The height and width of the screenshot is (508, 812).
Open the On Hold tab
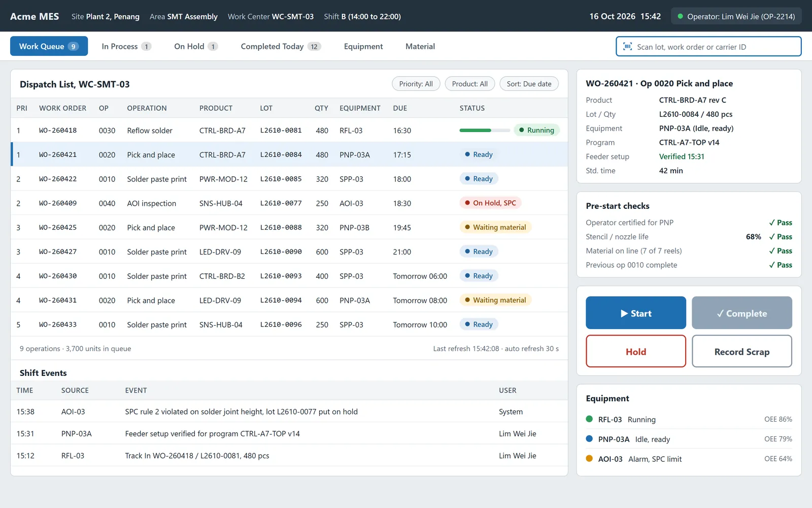click(x=196, y=46)
